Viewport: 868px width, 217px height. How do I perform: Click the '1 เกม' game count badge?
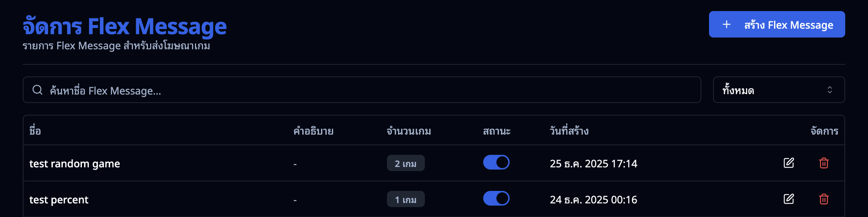[x=405, y=199]
